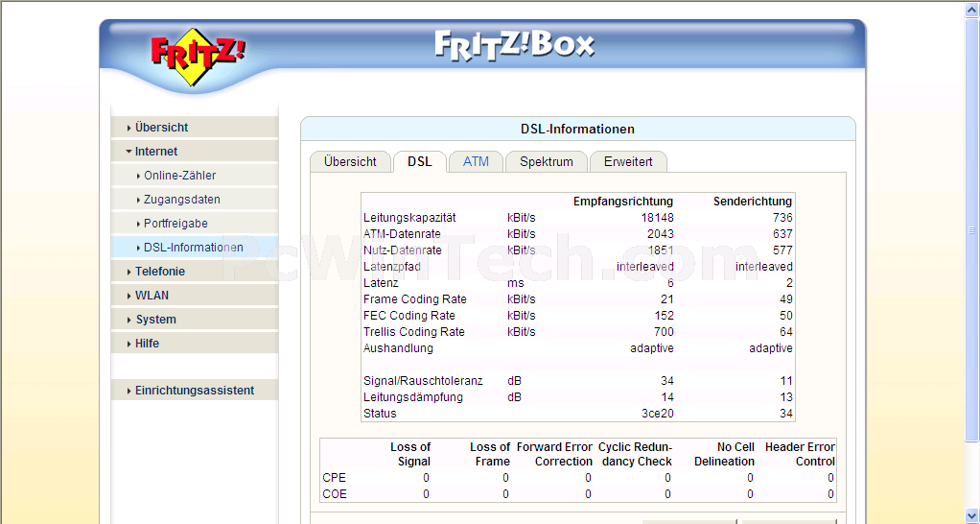Click the Forward Error Correction header
This screenshot has width=980, height=524.
coord(554,455)
